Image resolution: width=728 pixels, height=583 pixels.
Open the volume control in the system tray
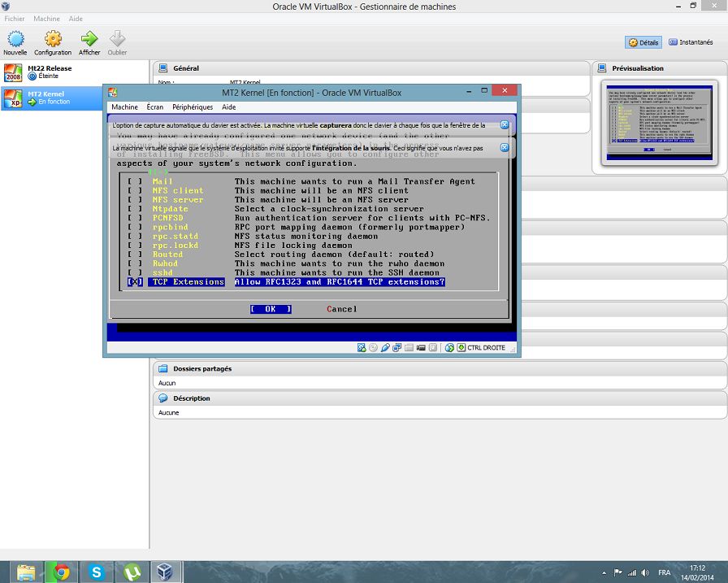(x=645, y=572)
